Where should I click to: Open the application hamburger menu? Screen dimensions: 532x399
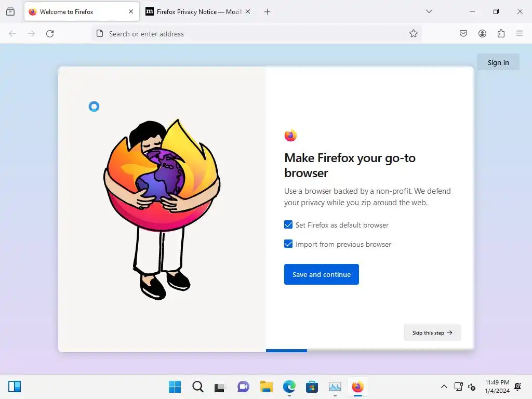click(x=520, y=33)
